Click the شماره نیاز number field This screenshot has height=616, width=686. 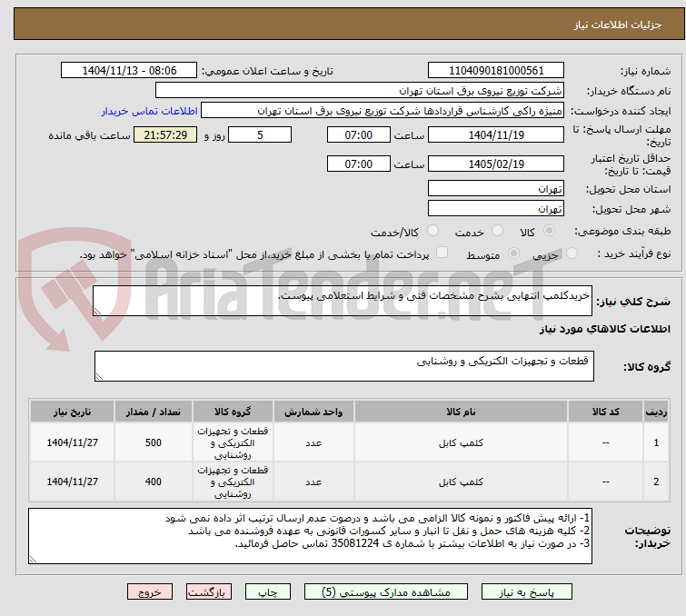[496, 71]
